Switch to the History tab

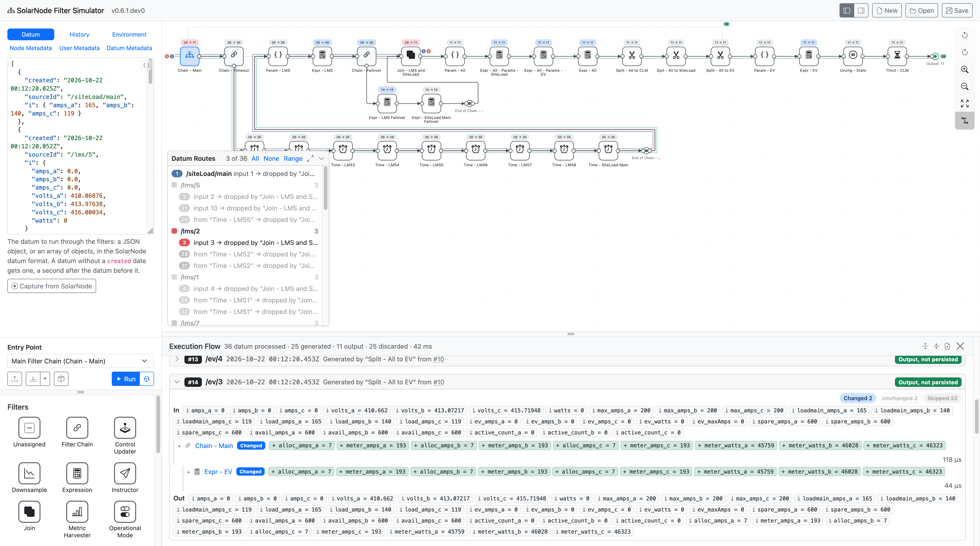click(79, 34)
